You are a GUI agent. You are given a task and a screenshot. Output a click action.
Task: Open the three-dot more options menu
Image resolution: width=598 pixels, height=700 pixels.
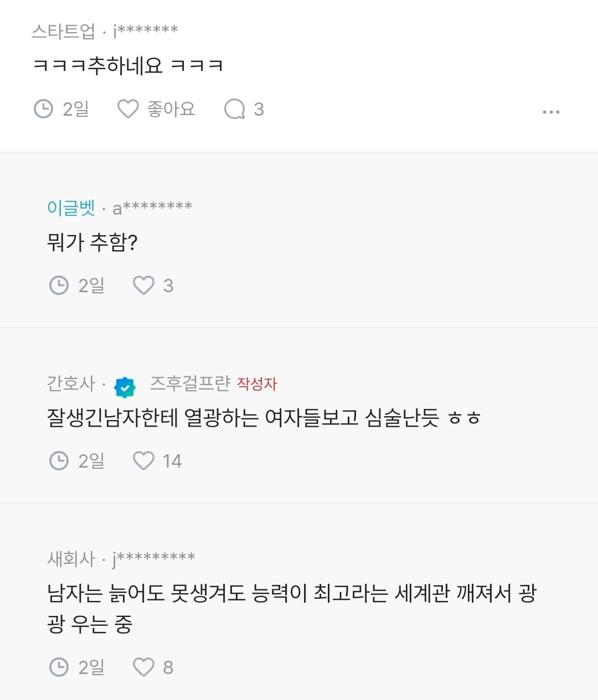pyautogui.click(x=551, y=112)
